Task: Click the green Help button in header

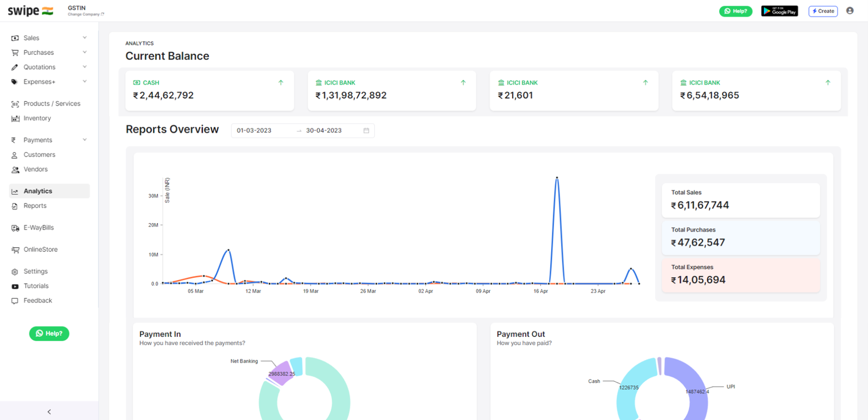Action: (735, 11)
